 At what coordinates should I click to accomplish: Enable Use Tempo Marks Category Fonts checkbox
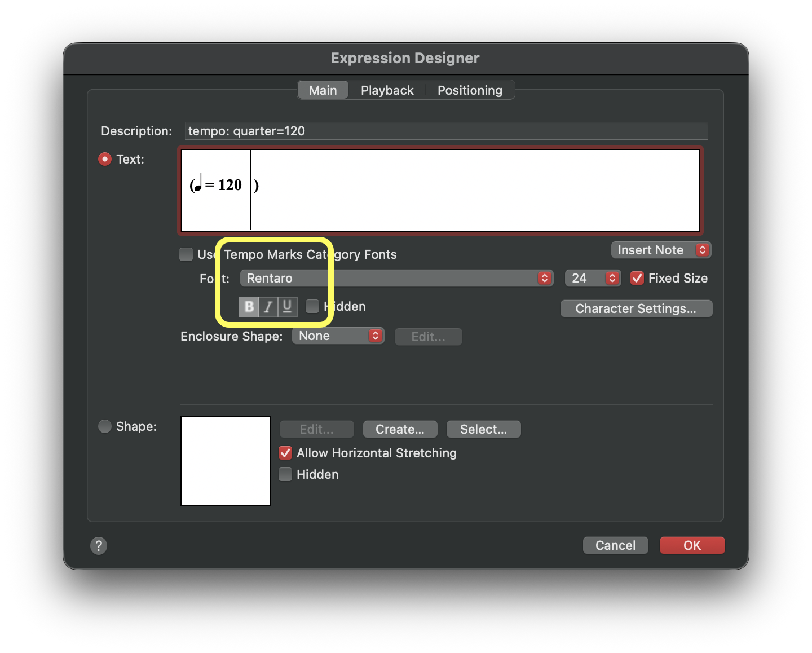point(186,255)
